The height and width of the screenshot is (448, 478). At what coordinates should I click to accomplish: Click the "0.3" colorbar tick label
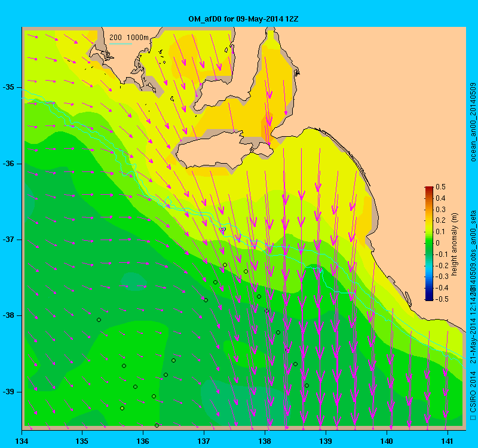440,210
